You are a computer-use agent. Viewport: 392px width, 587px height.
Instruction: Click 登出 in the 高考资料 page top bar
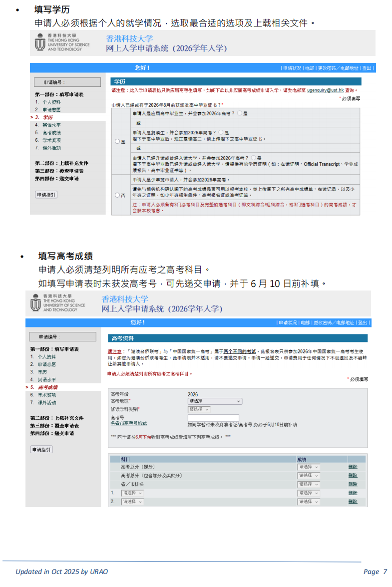click(363, 322)
